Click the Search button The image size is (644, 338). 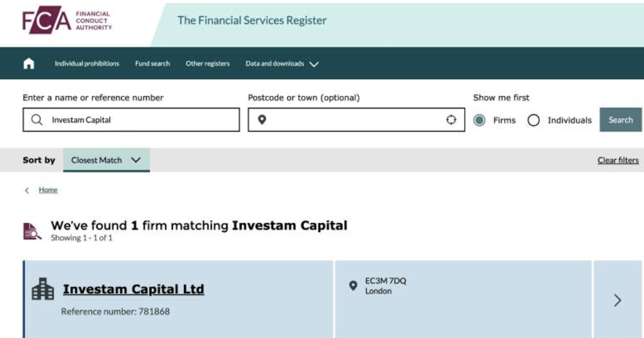coord(620,120)
